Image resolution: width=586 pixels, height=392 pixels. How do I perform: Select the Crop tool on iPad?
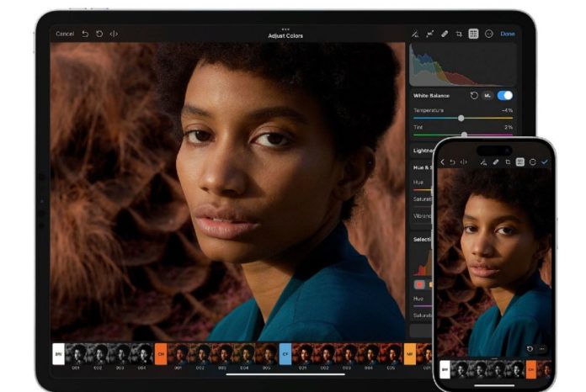pos(459,34)
